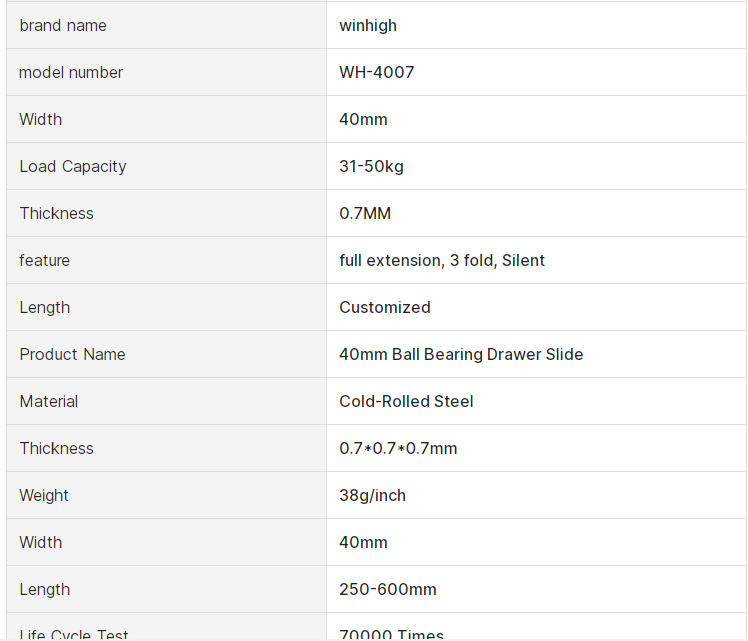Click the "250-600mm" length value
748x641 pixels.
[x=388, y=589]
